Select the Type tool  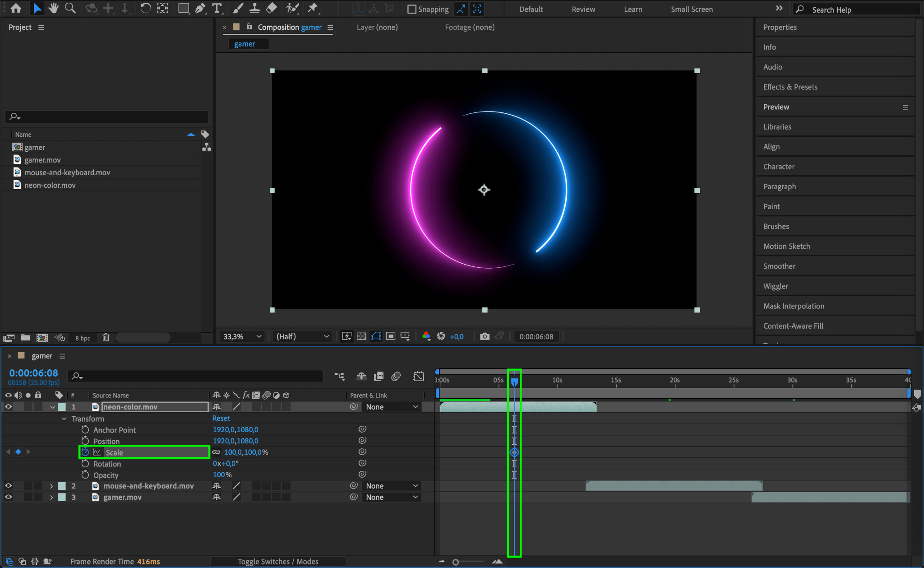(217, 8)
